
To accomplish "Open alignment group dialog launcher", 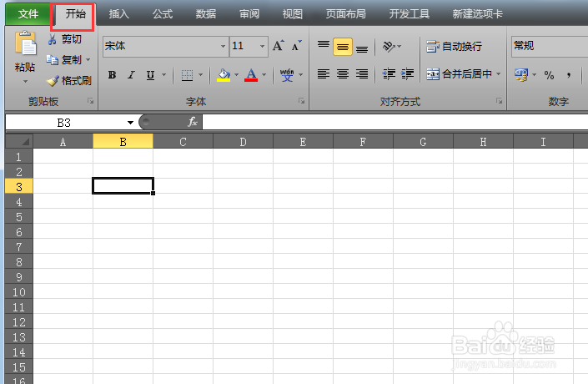I will coord(499,101).
